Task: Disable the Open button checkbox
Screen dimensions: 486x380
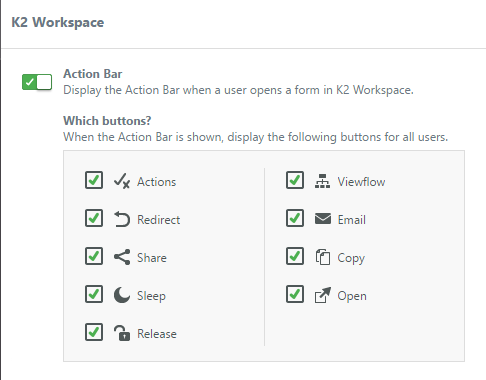Action: 295,294
